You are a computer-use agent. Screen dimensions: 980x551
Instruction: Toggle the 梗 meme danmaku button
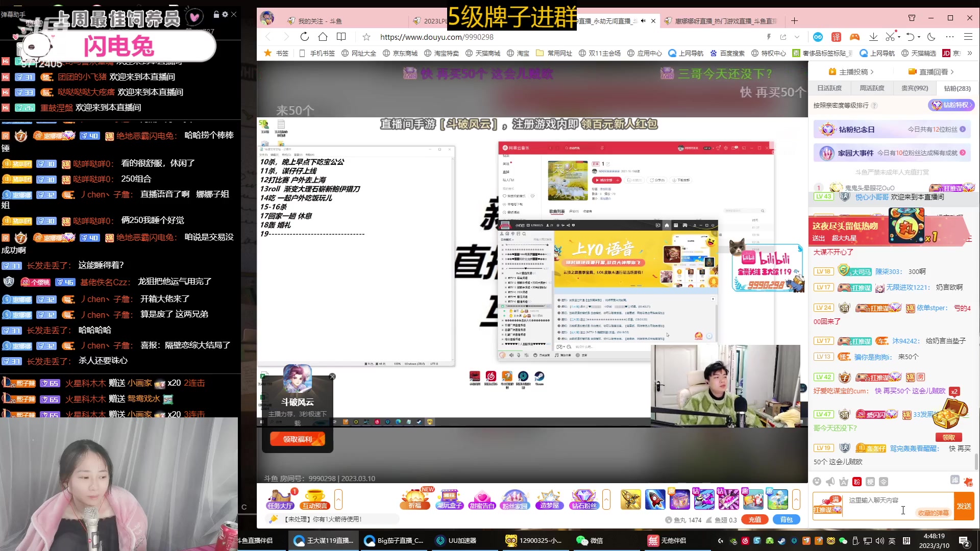click(870, 482)
